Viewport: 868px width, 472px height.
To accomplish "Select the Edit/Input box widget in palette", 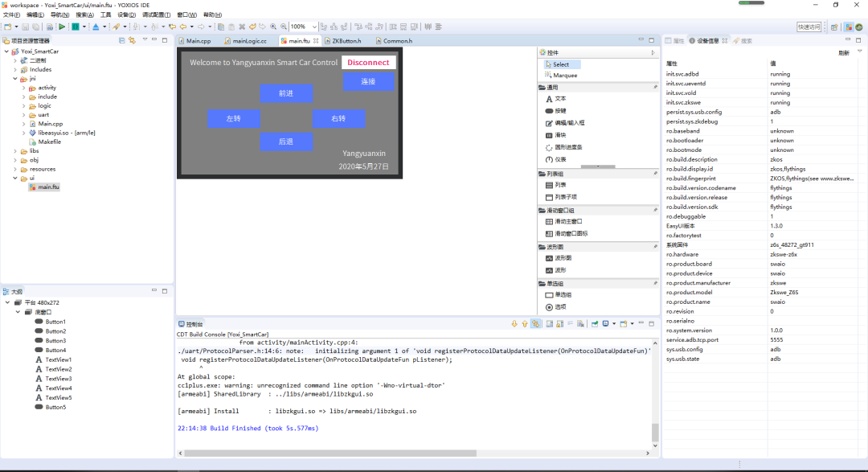I will coord(565,123).
